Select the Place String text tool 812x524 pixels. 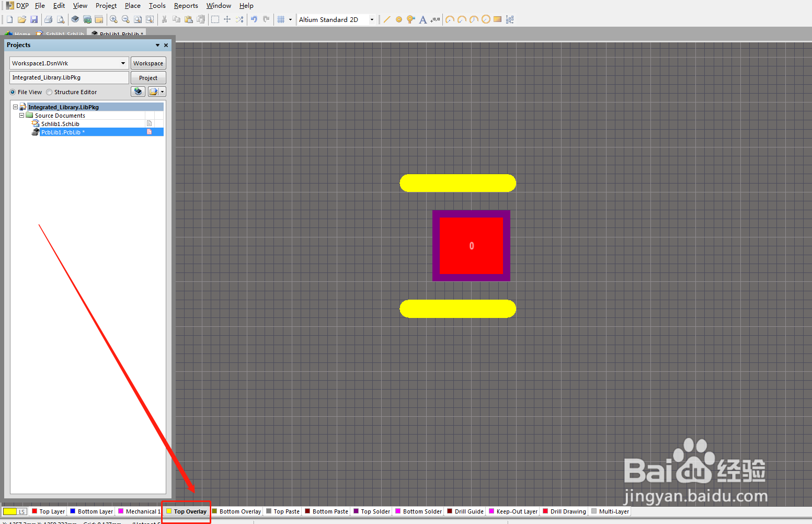click(x=423, y=19)
